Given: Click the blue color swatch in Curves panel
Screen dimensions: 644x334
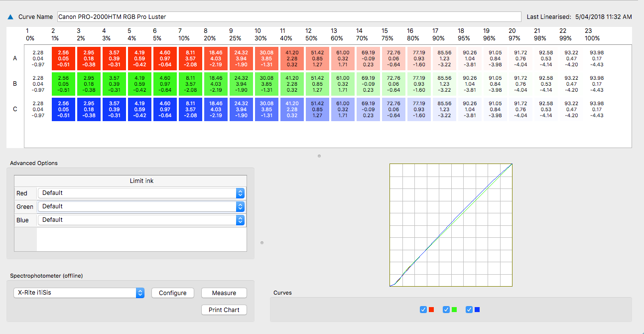Looking at the screenshot, I should coord(477,310).
